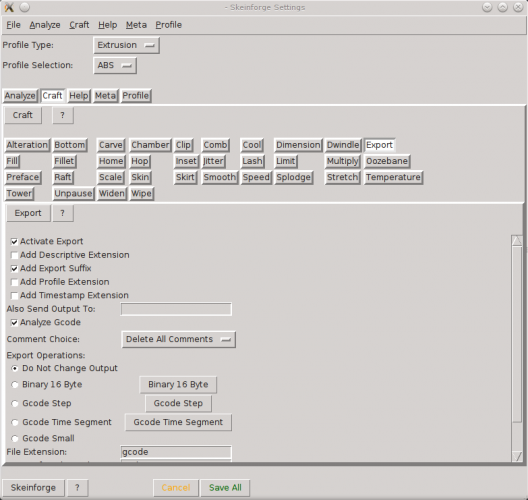The image size is (528, 500).
Task: Open the Skirt plugin tab
Action: (x=185, y=177)
